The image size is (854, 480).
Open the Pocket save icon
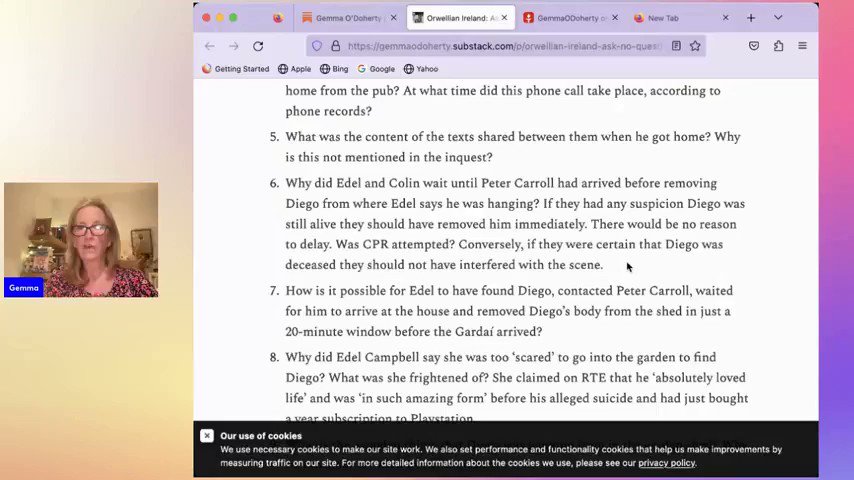(754, 46)
